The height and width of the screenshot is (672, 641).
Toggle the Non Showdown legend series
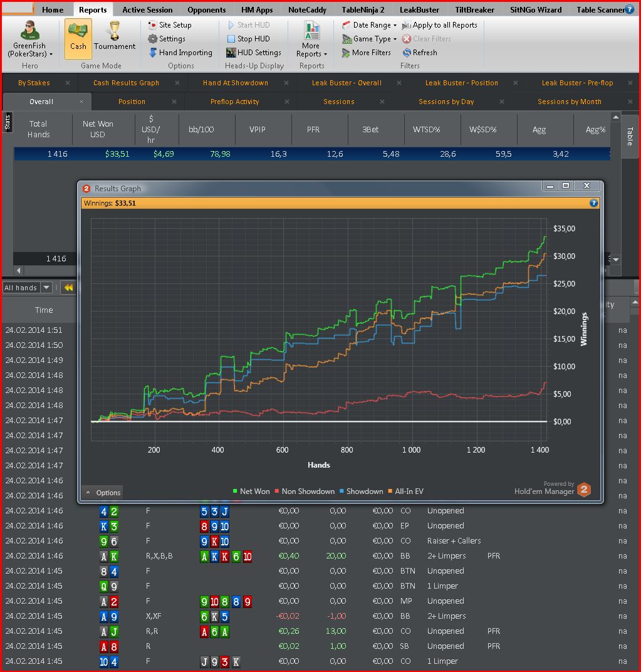(x=305, y=491)
